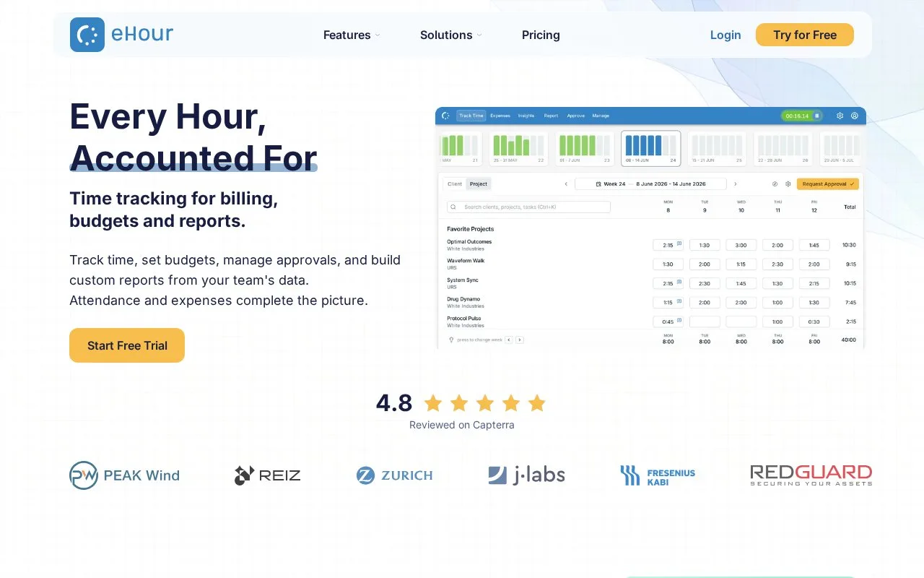Click note icon in Drug Dynamo Monday cell
The image size is (924, 578).
click(679, 301)
